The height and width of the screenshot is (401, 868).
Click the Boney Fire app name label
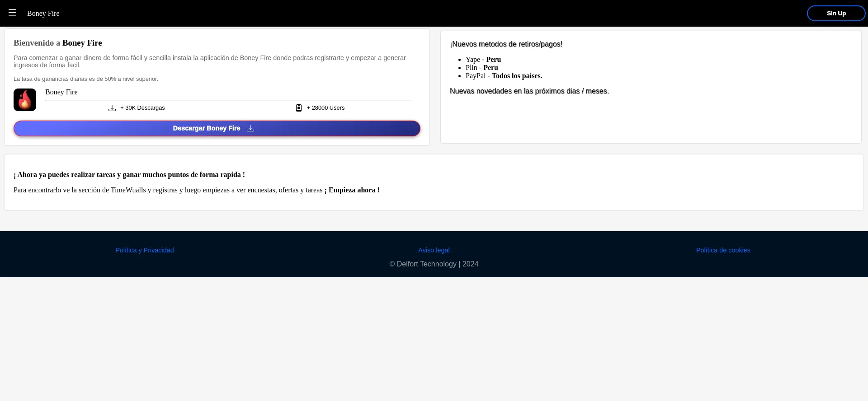61,92
